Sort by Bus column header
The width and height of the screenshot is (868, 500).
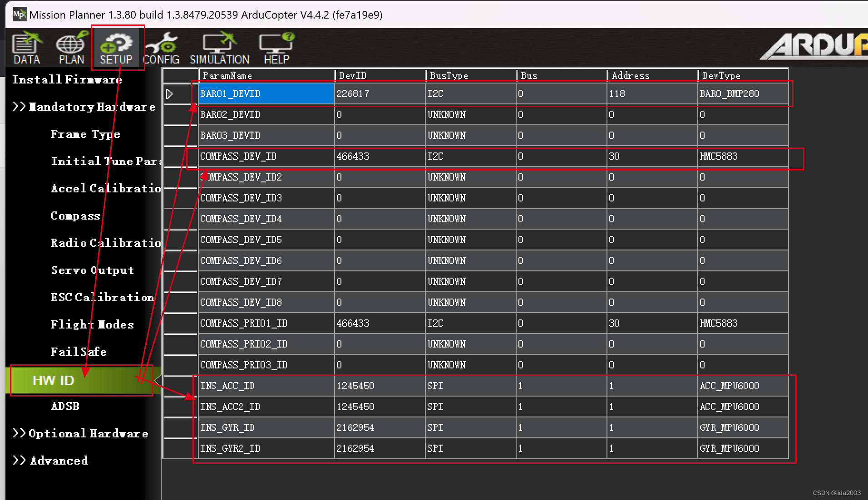[562, 75]
